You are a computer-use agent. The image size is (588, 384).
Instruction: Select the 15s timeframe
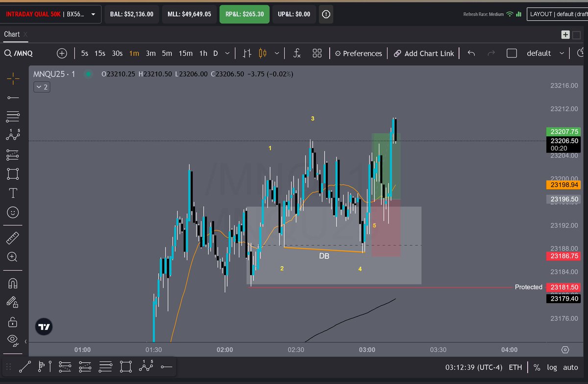pyautogui.click(x=100, y=53)
